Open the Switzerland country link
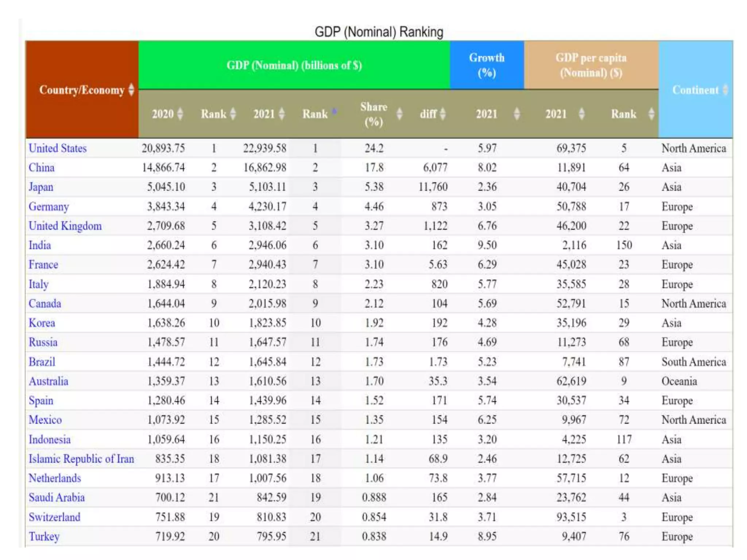The image size is (747, 560). pos(54,517)
